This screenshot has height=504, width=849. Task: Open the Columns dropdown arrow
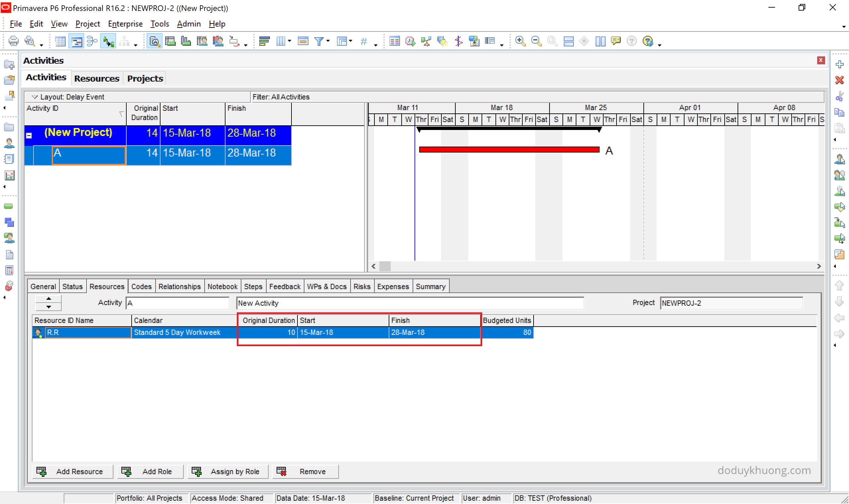[289, 41]
